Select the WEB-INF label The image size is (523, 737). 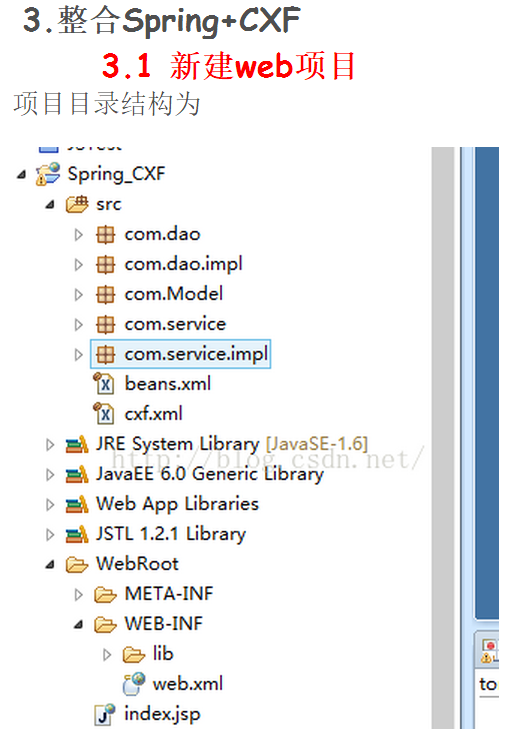(164, 624)
